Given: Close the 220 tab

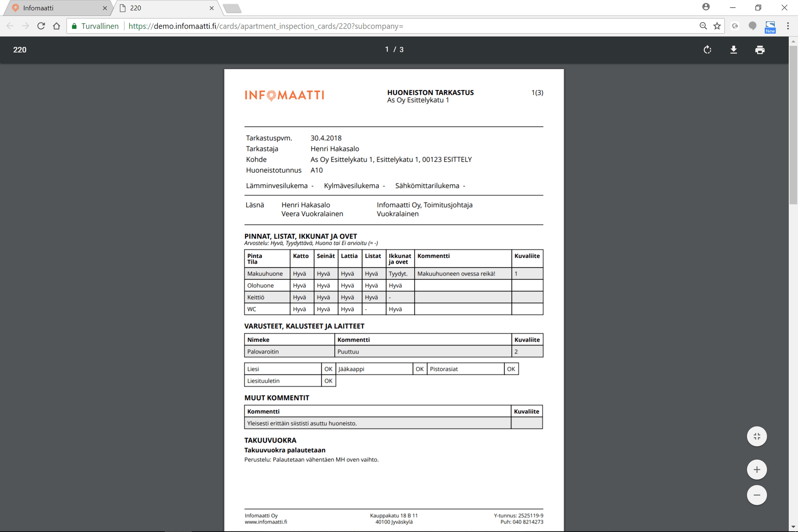Looking at the screenshot, I should click(x=212, y=8).
